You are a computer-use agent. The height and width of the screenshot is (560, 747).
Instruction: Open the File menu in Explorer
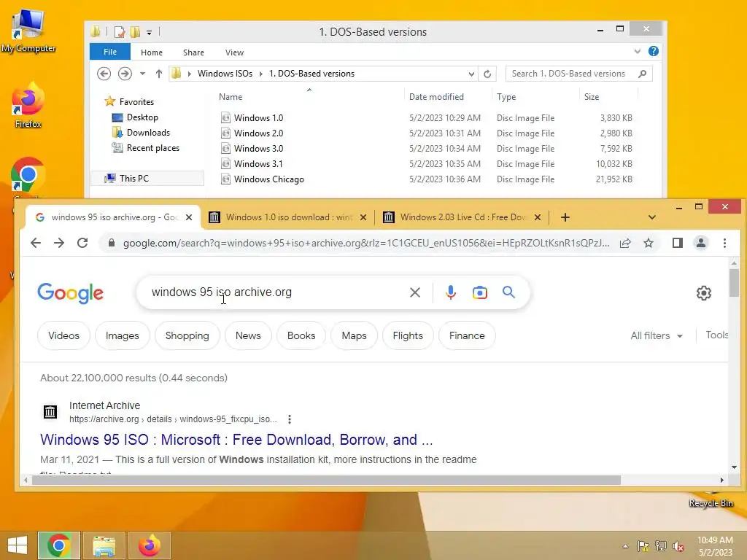click(110, 52)
